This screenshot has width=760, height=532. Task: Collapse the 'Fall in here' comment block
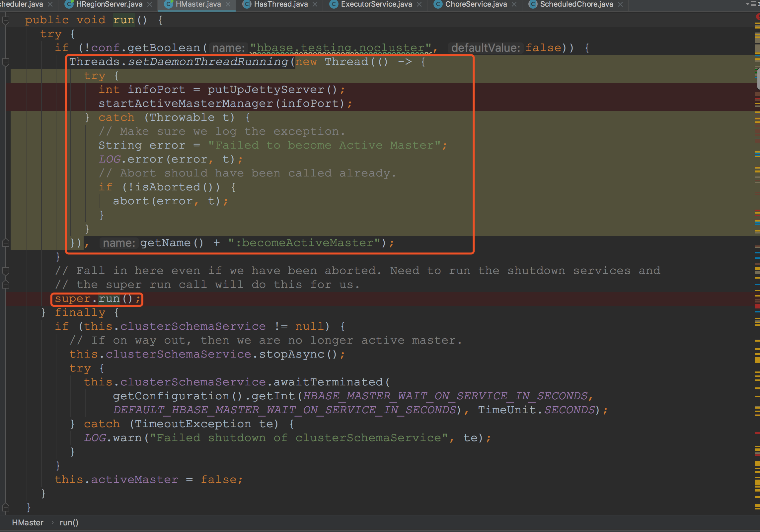point(5,271)
